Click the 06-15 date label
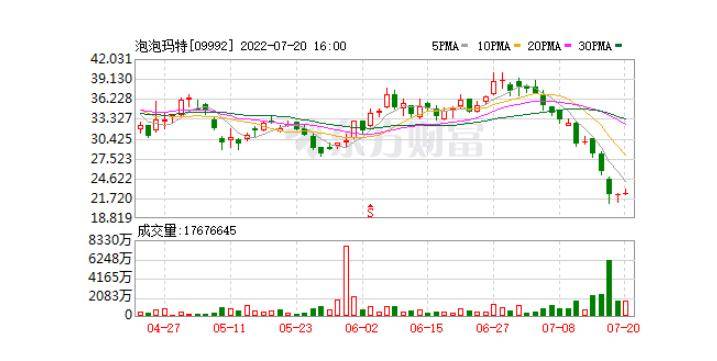The height and width of the screenshot is (361, 717). [427, 329]
